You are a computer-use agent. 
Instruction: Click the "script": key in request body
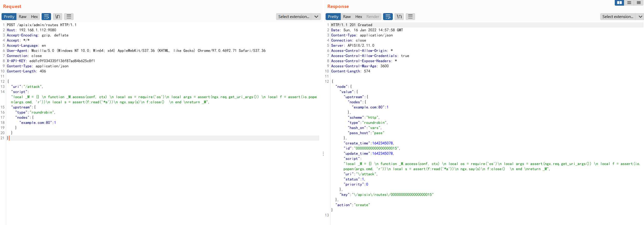(20, 92)
